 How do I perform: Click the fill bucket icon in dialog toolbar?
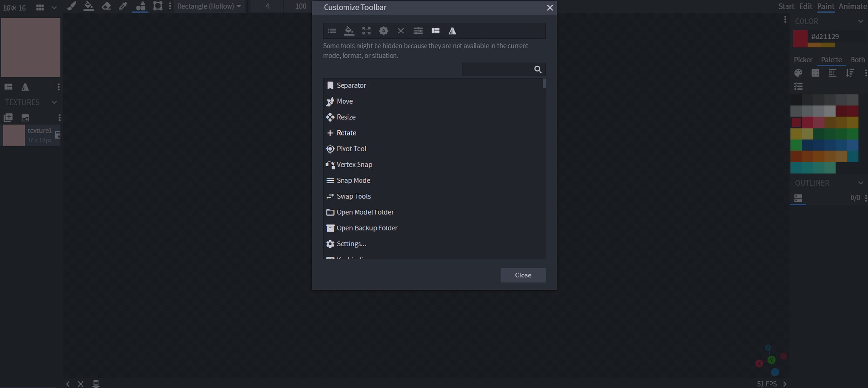349,31
